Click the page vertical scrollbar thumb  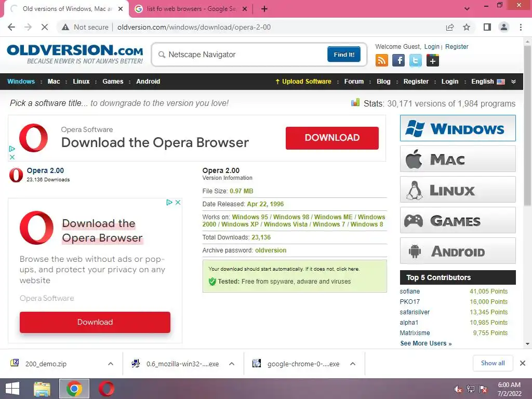[x=527, y=126]
